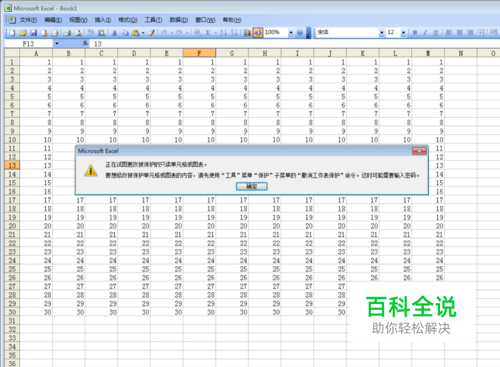This screenshot has width=500, height=367.
Task: Select row header 31
Action: [x=12, y=321]
